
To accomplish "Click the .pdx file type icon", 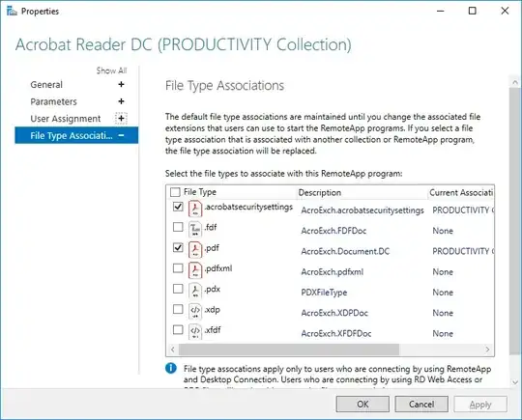I will click(195, 291).
